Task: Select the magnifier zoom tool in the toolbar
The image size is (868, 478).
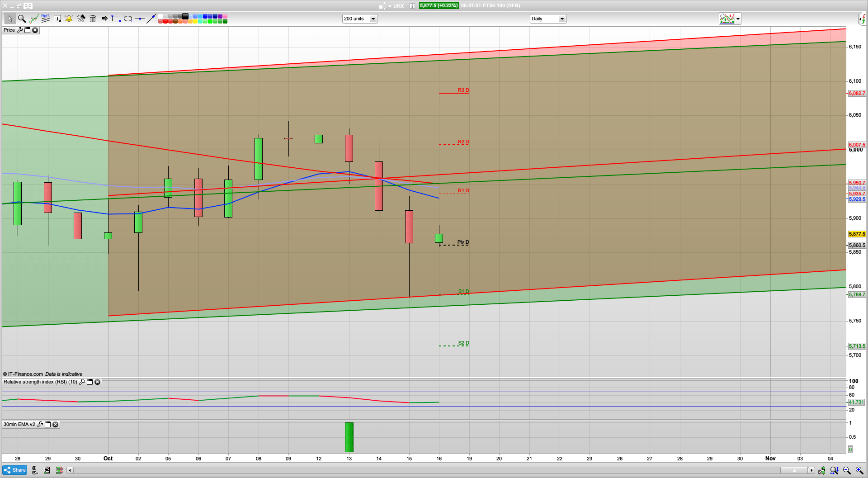Action: (22, 19)
